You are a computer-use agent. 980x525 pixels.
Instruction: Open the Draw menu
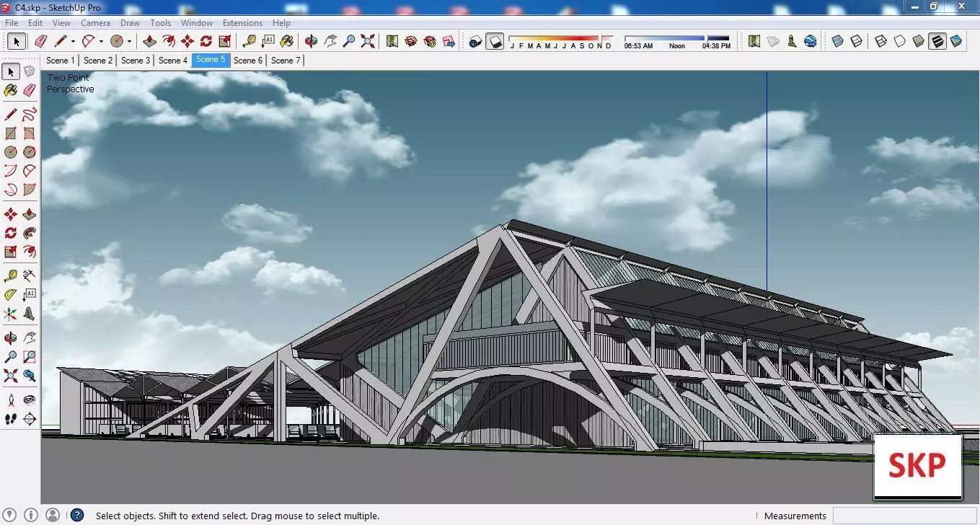[131, 23]
